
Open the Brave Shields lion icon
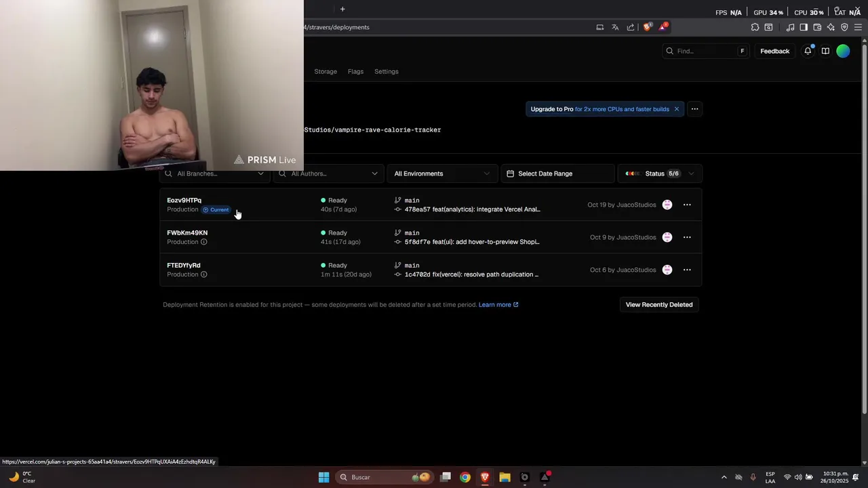pos(647,27)
